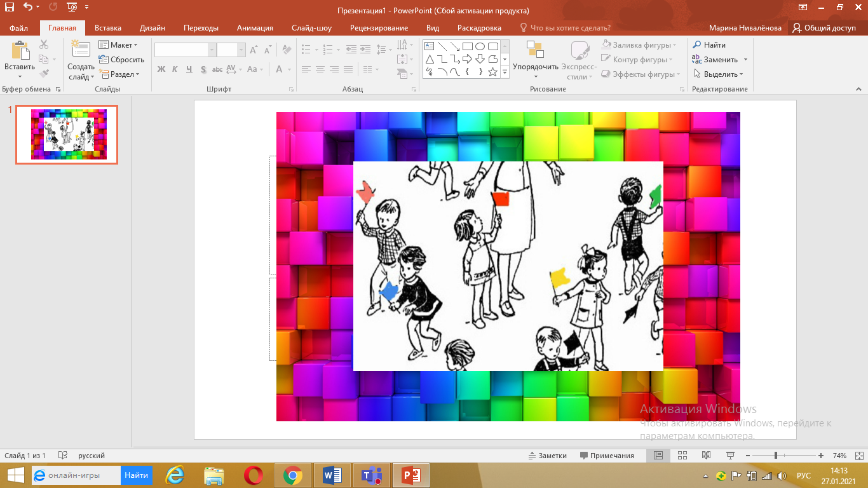The height and width of the screenshot is (488, 868).
Task: Click Найти button in Windows taskbar search
Action: click(136, 475)
